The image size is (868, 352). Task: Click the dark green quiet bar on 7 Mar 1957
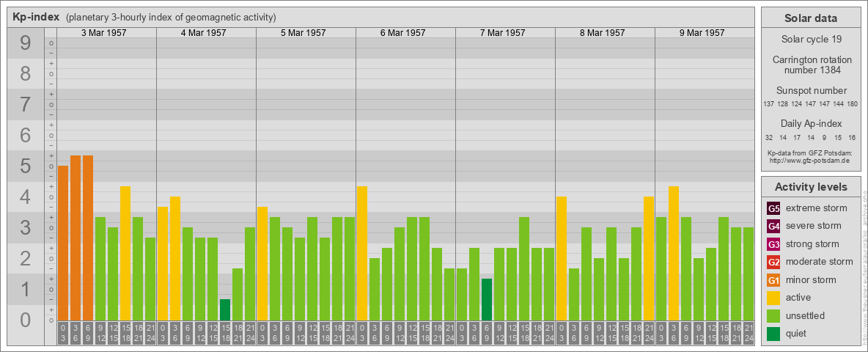pyautogui.click(x=487, y=299)
